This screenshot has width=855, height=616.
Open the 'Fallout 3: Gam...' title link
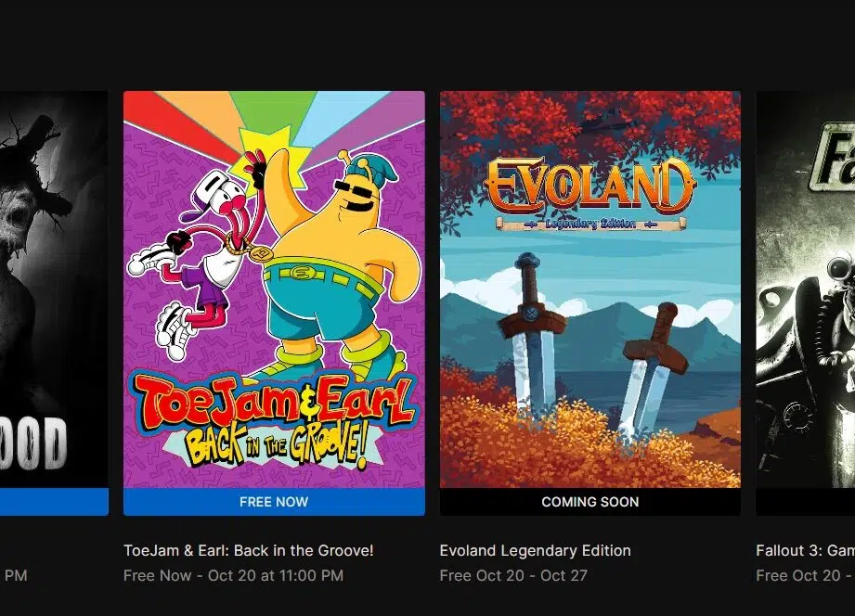[806, 550]
